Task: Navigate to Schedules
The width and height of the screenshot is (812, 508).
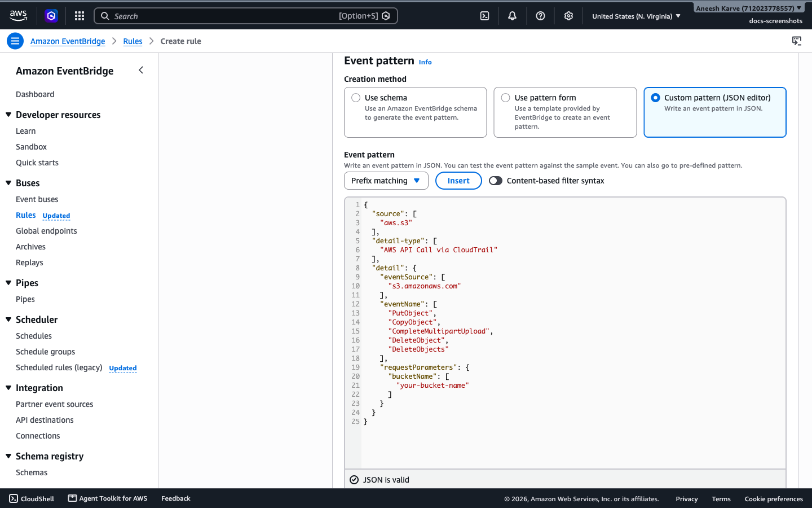Action: click(x=34, y=336)
